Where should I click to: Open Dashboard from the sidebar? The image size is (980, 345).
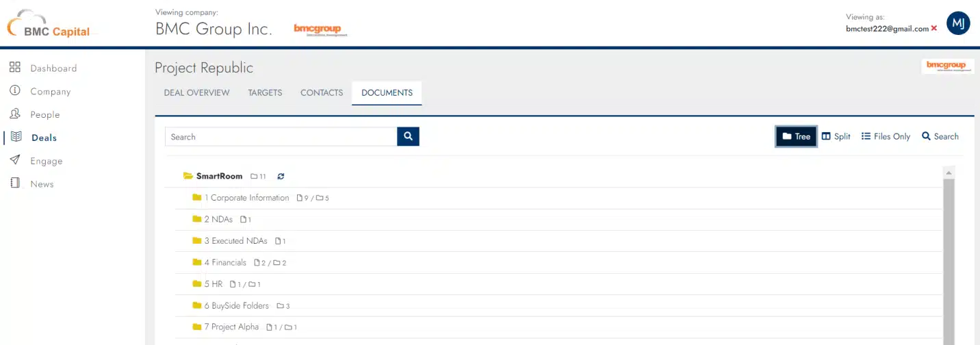click(x=53, y=68)
